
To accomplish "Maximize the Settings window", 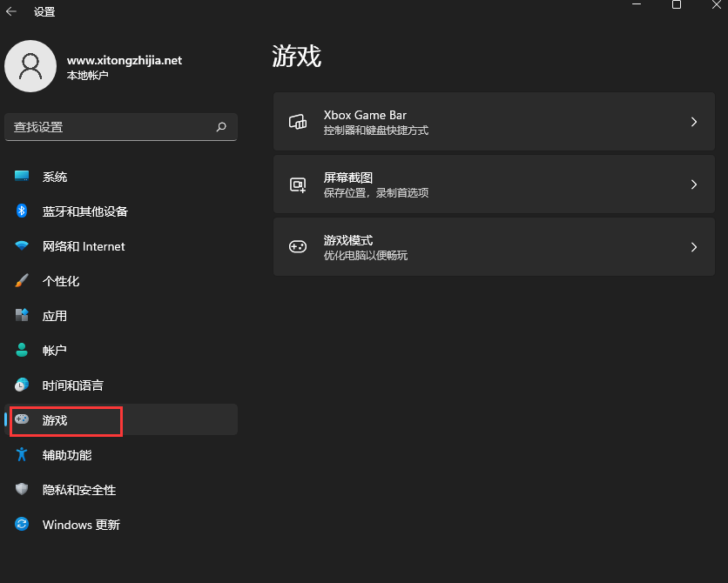I will pos(677,4).
